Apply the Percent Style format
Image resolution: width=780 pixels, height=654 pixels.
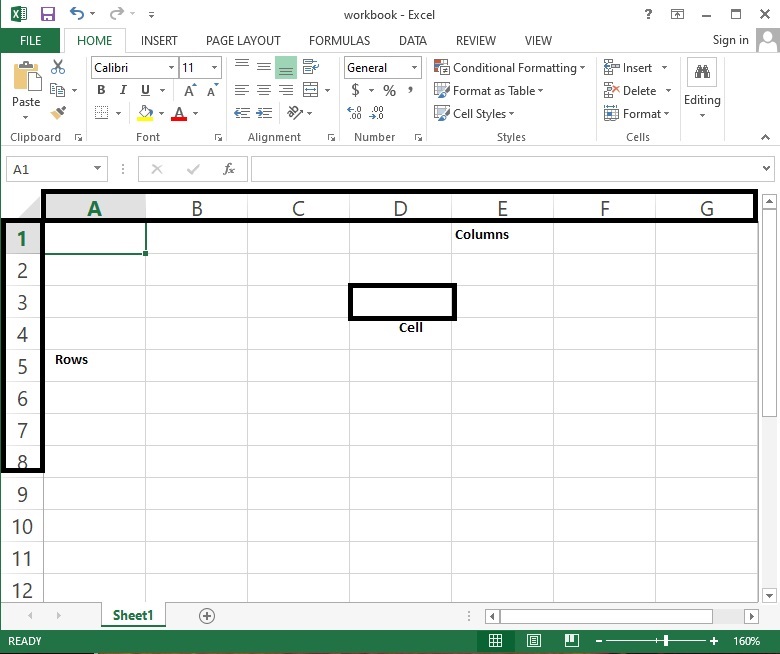389,91
